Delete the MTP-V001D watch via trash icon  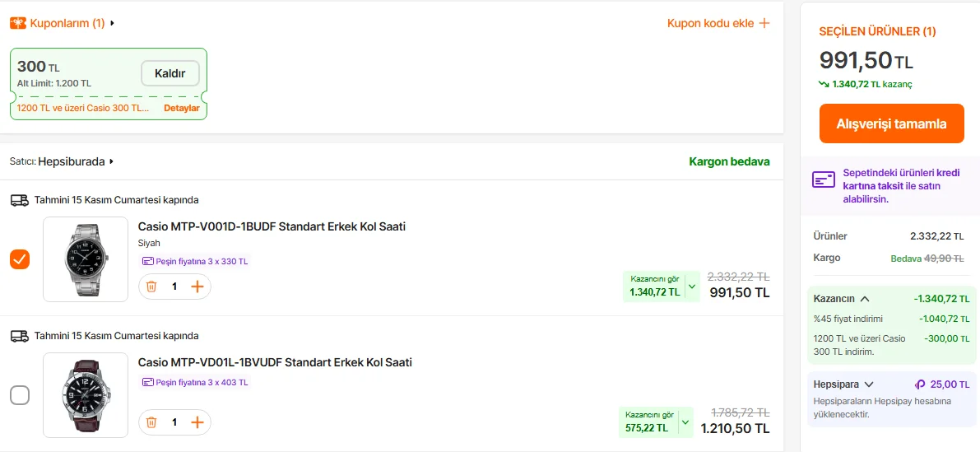(151, 287)
